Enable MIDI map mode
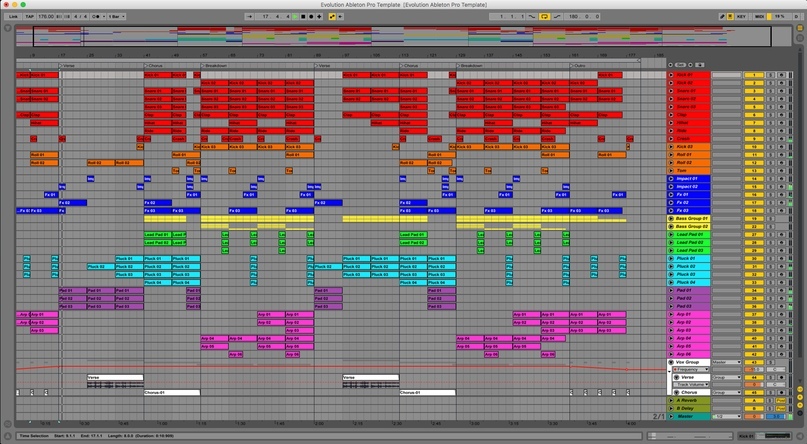This screenshot has height=444, width=807. [x=759, y=16]
